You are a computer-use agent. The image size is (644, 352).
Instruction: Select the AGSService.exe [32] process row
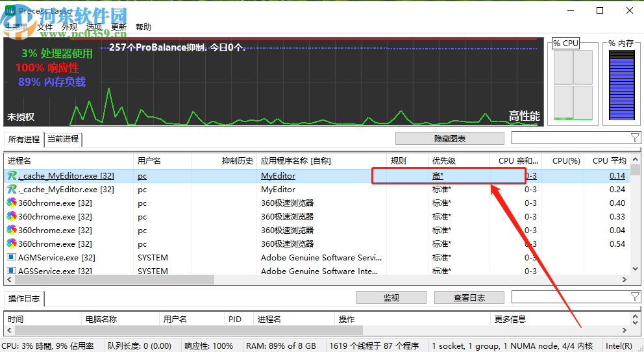point(317,271)
